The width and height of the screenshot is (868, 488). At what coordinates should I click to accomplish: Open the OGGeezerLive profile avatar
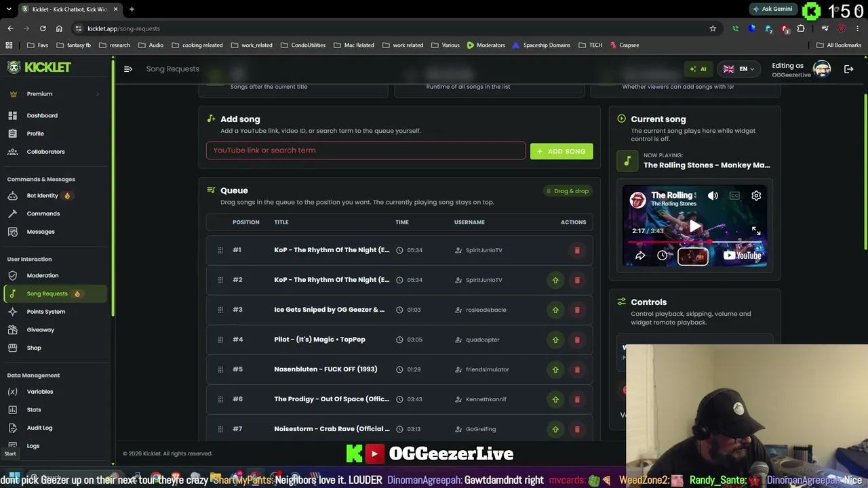point(822,69)
